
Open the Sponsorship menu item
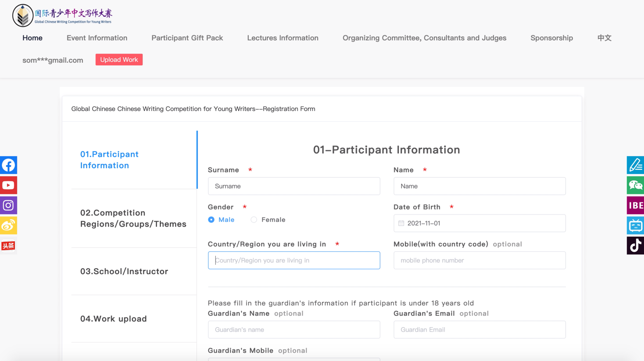552,38
